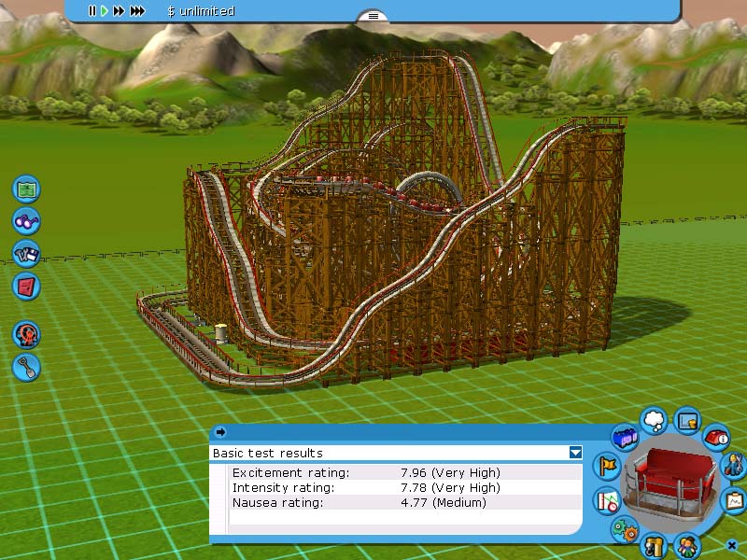Viewport: 747px width, 560px height.
Task: Open the blue coaster train icon
Action: click(x=625, y=437)
